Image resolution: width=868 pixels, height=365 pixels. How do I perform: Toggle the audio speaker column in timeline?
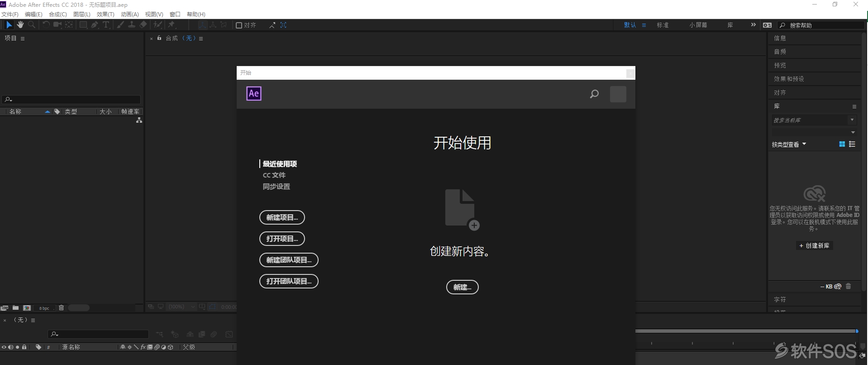pyautogui.click(x=10, y=347)
